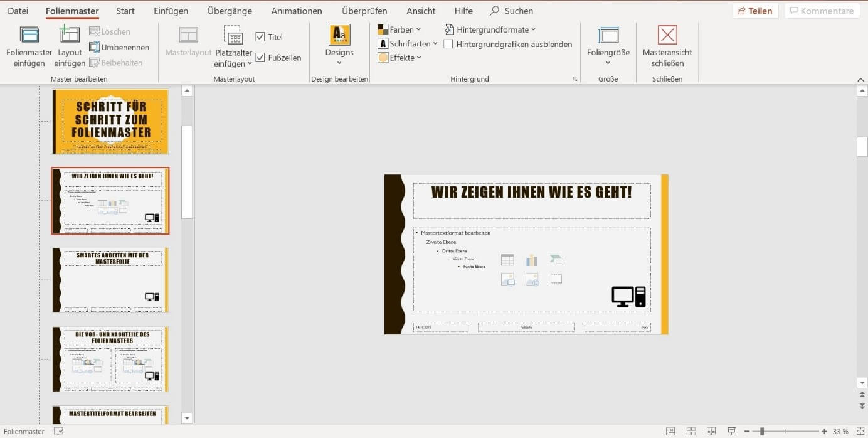The height and width of the screenshot is (438, 868).
Task: Switch to the Einfügen tab
Action: click(171, 11)
